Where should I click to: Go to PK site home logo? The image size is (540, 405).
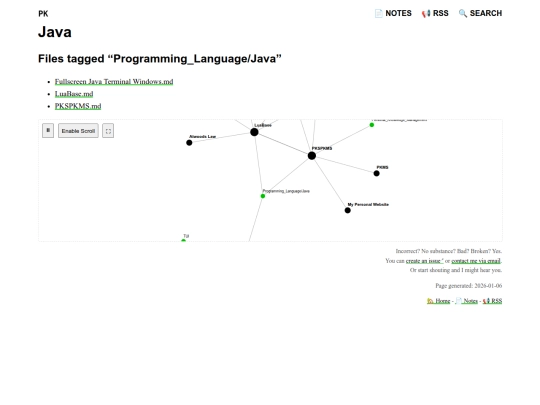click(43, 14)
